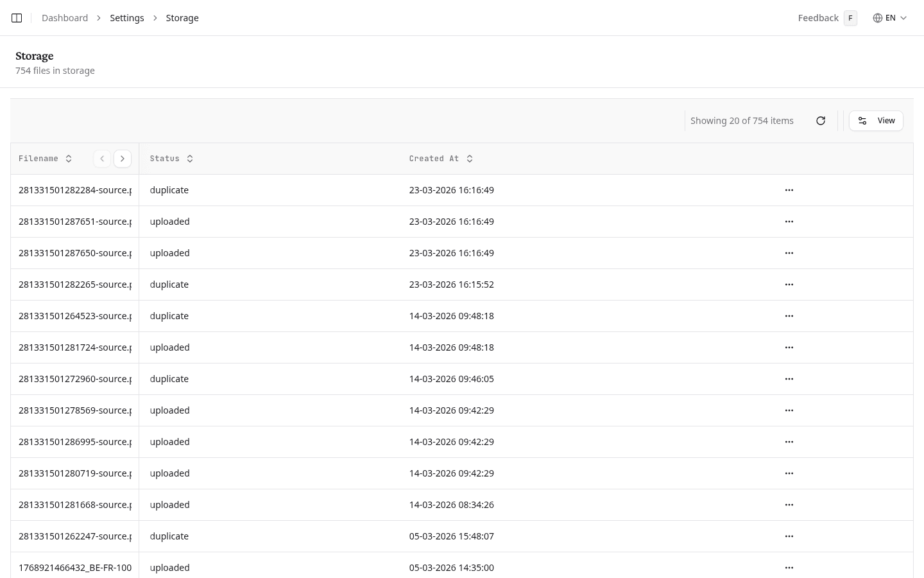The width and height of the screenshot is (924, 578).
Task: Click the right column-scroll arrow in the Filename header
Action: click(x=123, y=159)
